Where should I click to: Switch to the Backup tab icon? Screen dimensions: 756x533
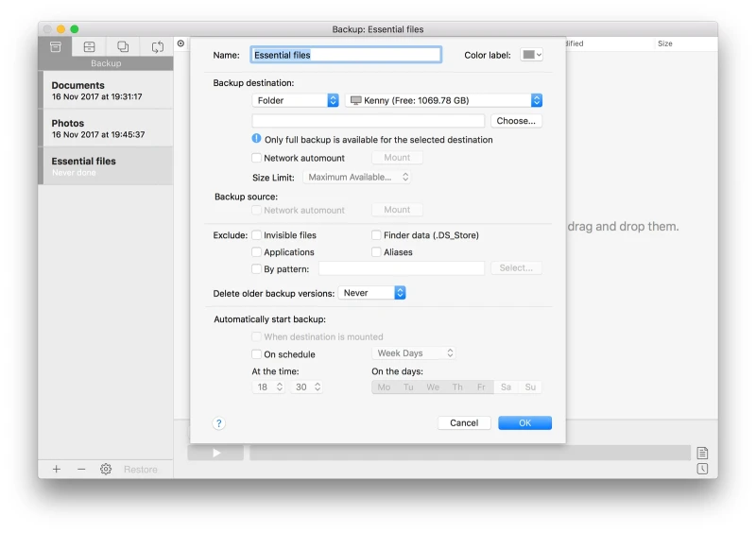click(56, 46)
